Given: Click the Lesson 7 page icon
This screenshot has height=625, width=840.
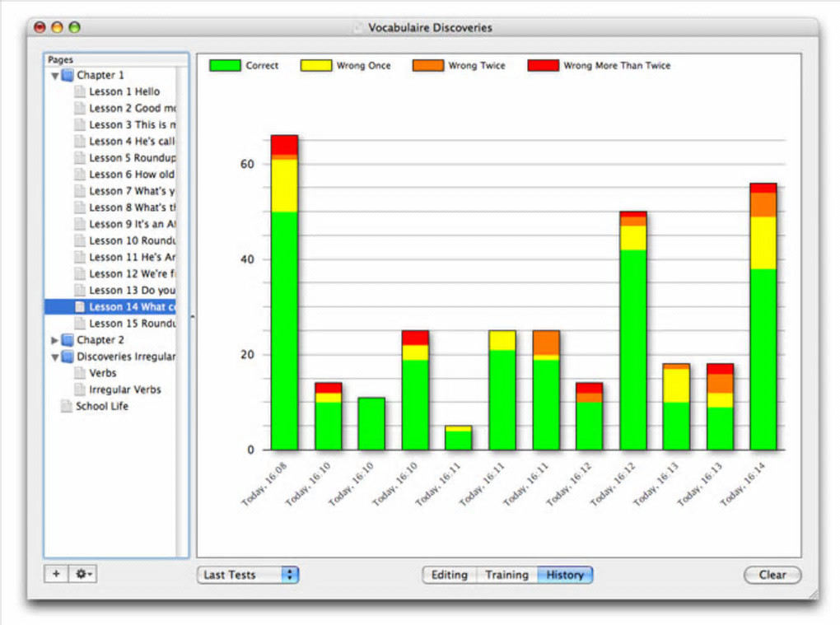Looking at the screenshot, I should click(80, 191).
